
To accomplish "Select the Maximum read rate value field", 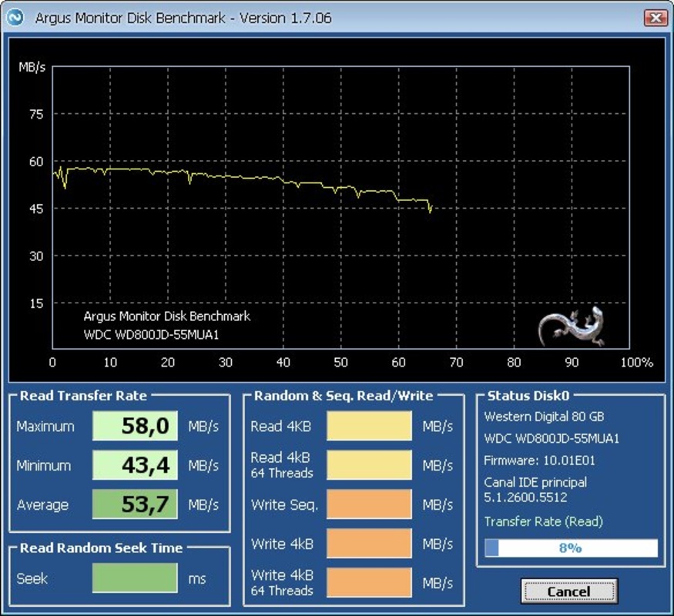I will (x=135, y=426).
